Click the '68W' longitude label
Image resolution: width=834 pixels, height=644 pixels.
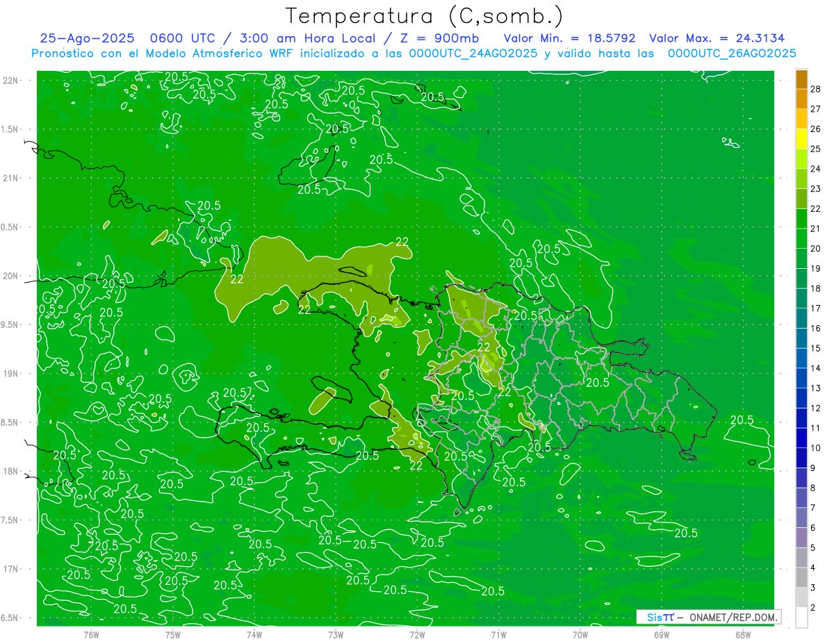tap(743, 634)
